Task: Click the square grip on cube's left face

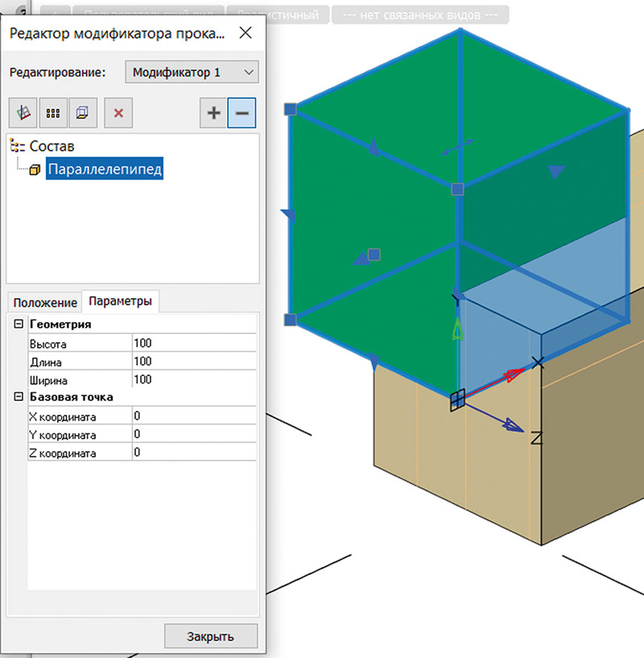Action: 374,255
